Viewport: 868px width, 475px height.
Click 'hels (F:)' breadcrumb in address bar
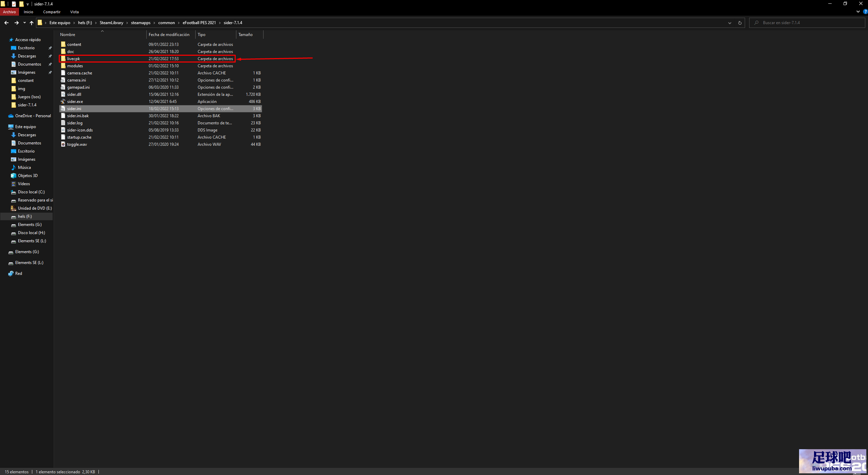coord(85,23)
